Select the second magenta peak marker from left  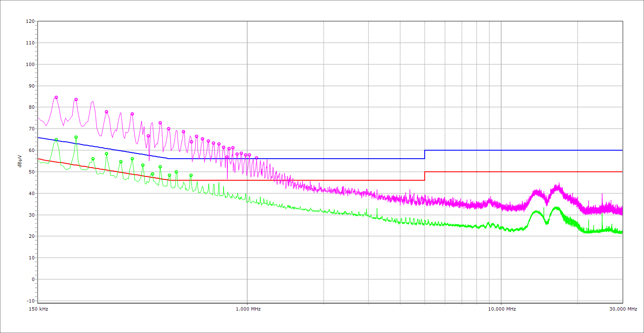pos(76,99)
